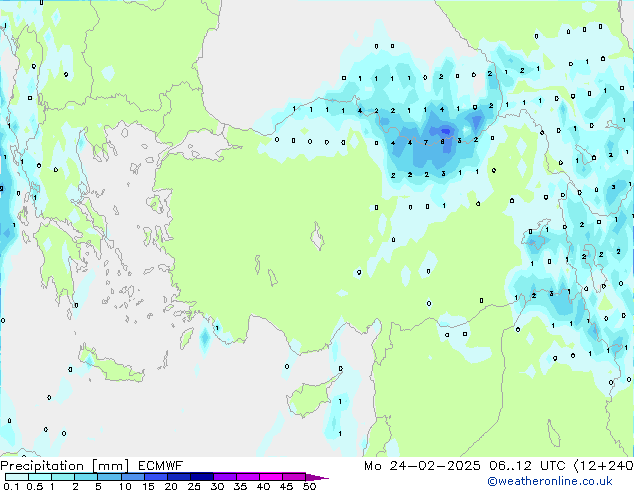The image size is (634, 490).
Task: Pick the 10–15 mm legend swatch
Action: (132, 477)
